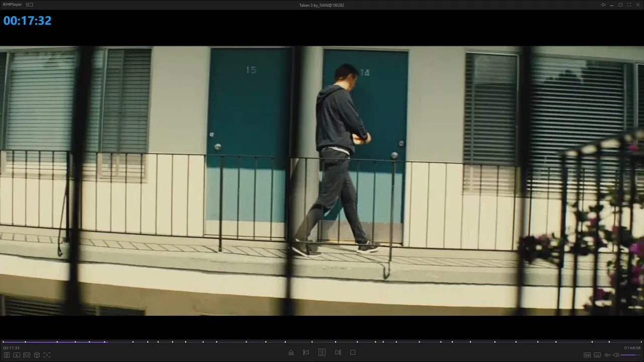Stop the video playback

click(353, 352)
